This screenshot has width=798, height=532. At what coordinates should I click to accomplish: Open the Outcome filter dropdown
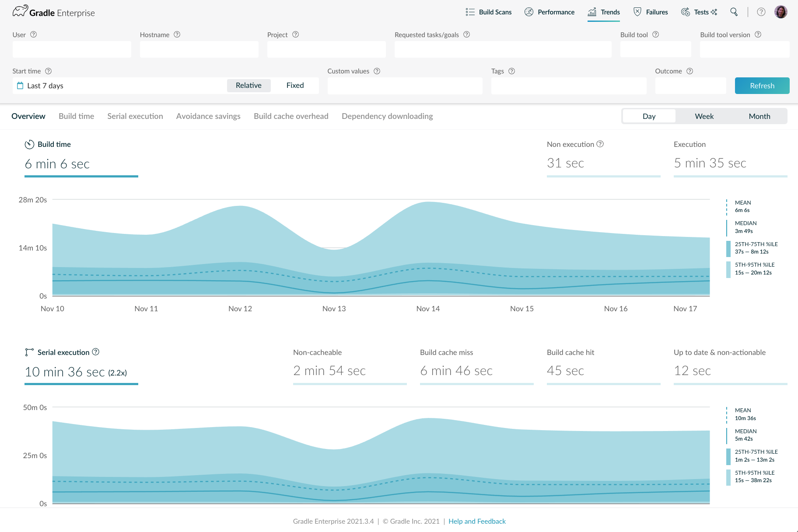[690, 86]
